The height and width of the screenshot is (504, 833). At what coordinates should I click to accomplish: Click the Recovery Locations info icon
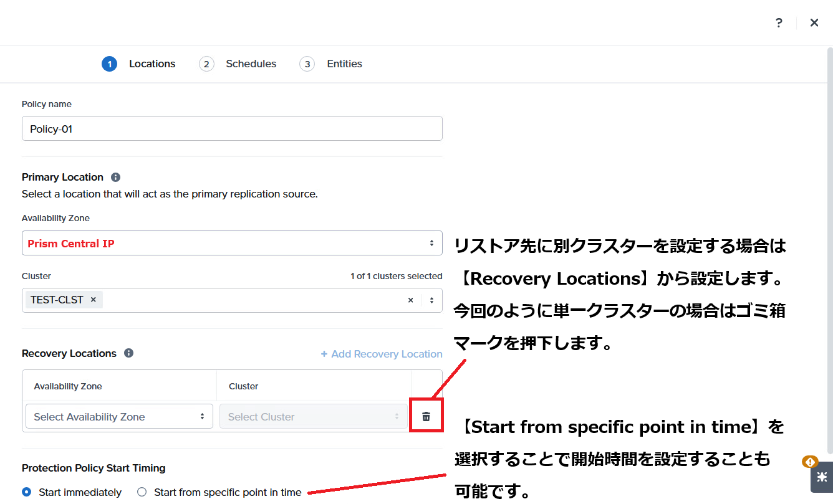pyautogui.click(x=128, y=353)
